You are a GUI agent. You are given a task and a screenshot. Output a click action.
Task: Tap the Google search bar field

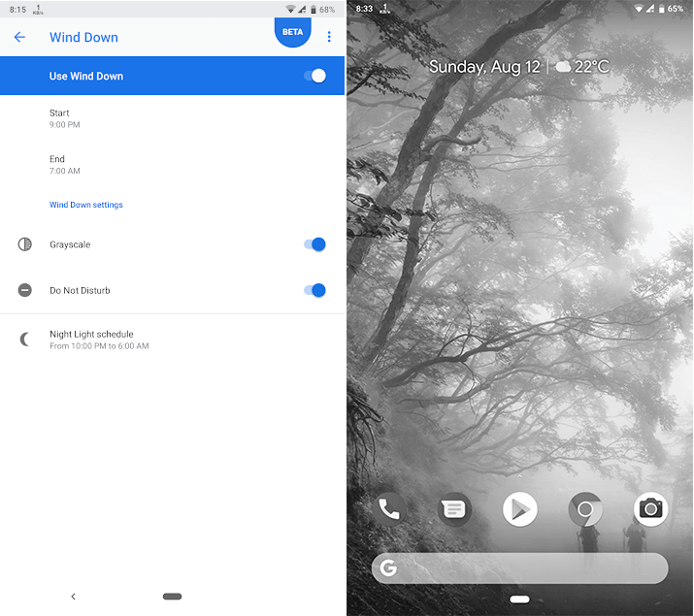(519, 568)
